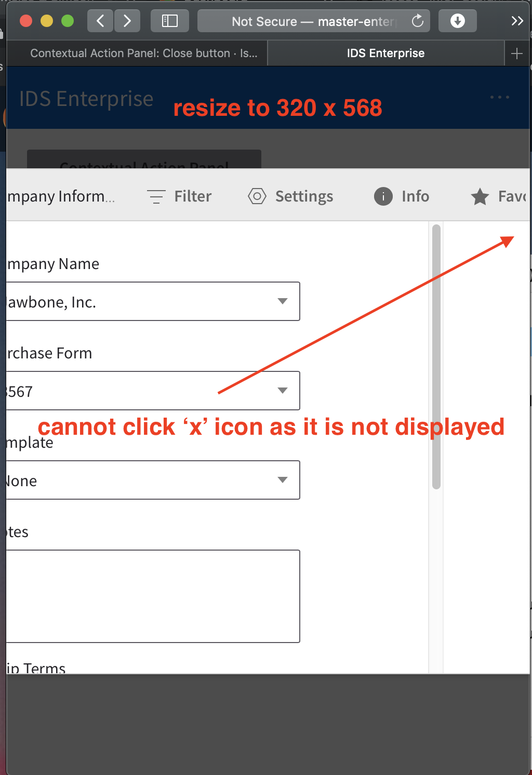Open the Template dropdown arrow

point(283,480)
